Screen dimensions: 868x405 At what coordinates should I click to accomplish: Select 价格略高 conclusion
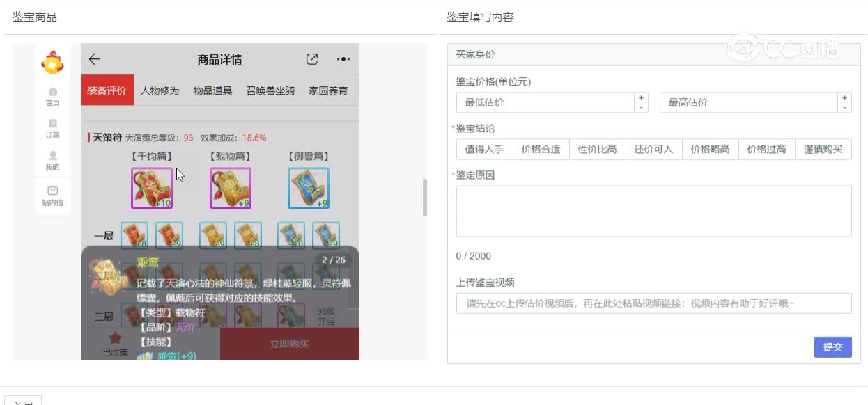(710, 149)
